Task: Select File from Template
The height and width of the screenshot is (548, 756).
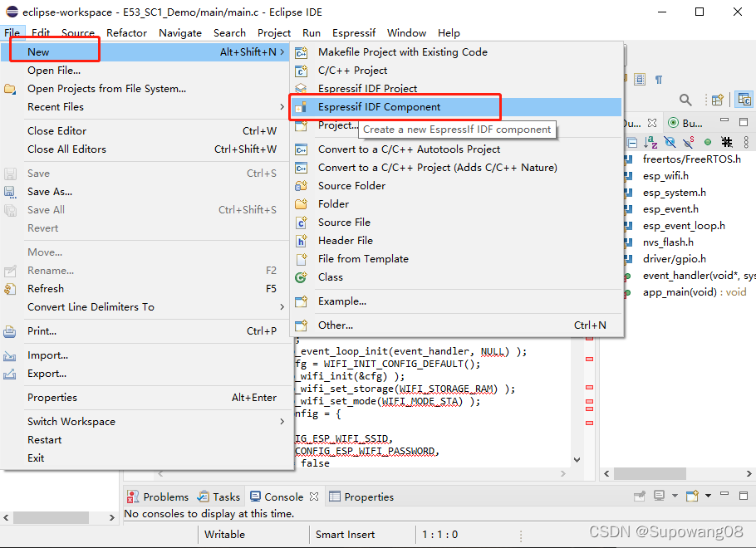Action: (x=456, y=259)
